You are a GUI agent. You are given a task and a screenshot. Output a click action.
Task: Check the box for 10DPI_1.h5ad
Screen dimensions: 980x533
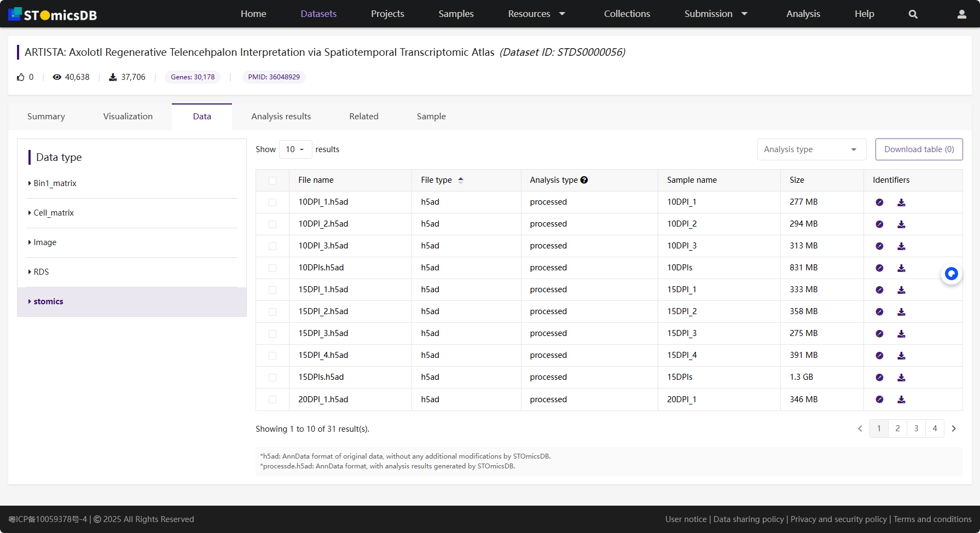click(272, 202)
